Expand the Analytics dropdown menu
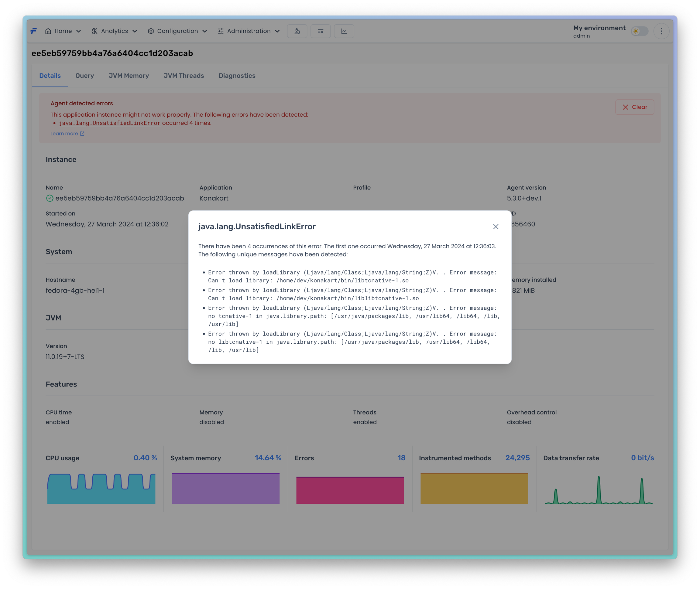Image resolution: width=700 pixels, height=589 pixels. click(x=114, y=31)
